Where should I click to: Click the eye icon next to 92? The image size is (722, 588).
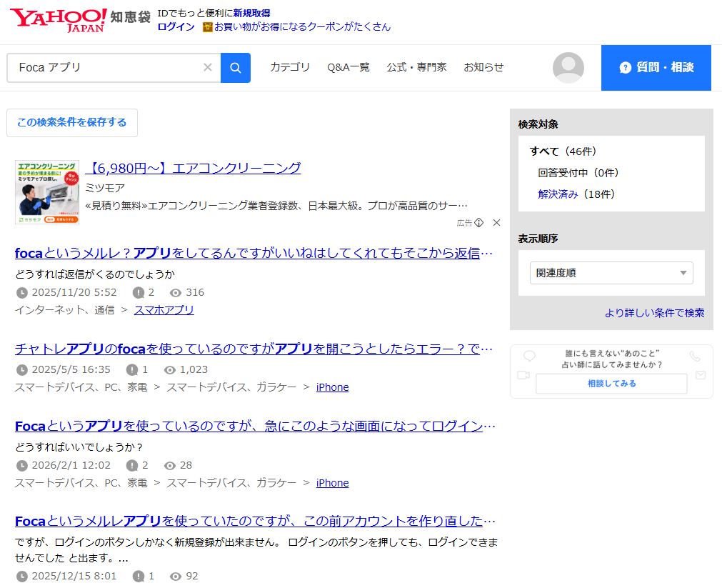pyautogui.click(x=176, y=577)
